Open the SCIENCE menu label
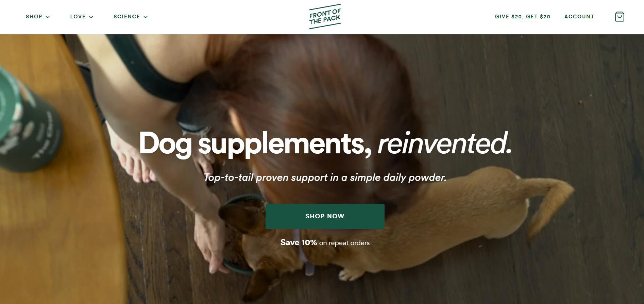This screenshot has width=644, height=304. tap(127, 17)
